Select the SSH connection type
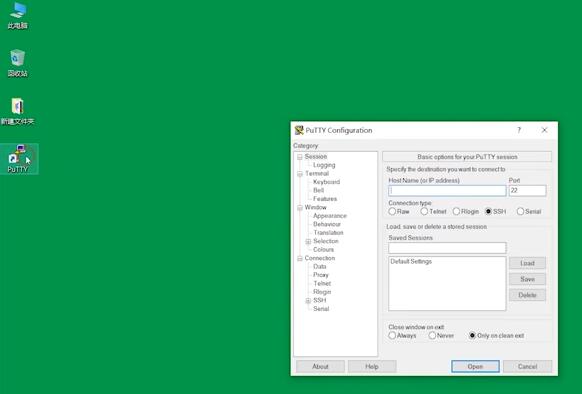Screen dimensions: 582x394 pos(496,211)
